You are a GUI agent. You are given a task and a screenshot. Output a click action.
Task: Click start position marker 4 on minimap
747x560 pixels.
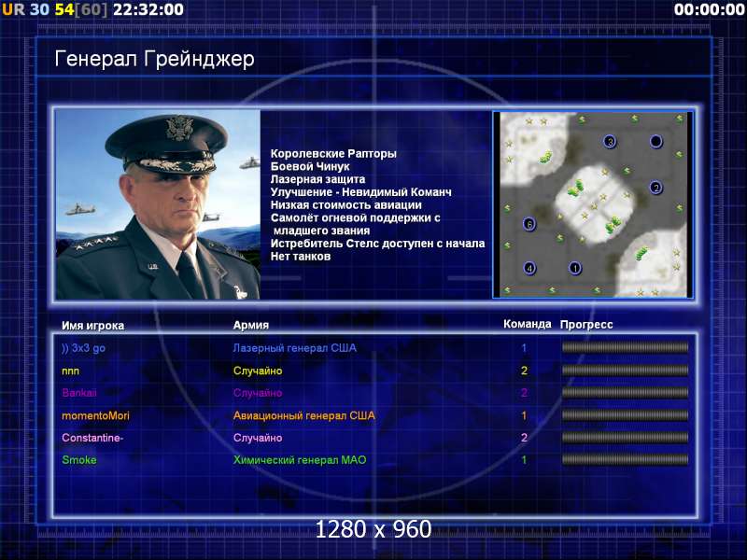[x=529, y=268]
